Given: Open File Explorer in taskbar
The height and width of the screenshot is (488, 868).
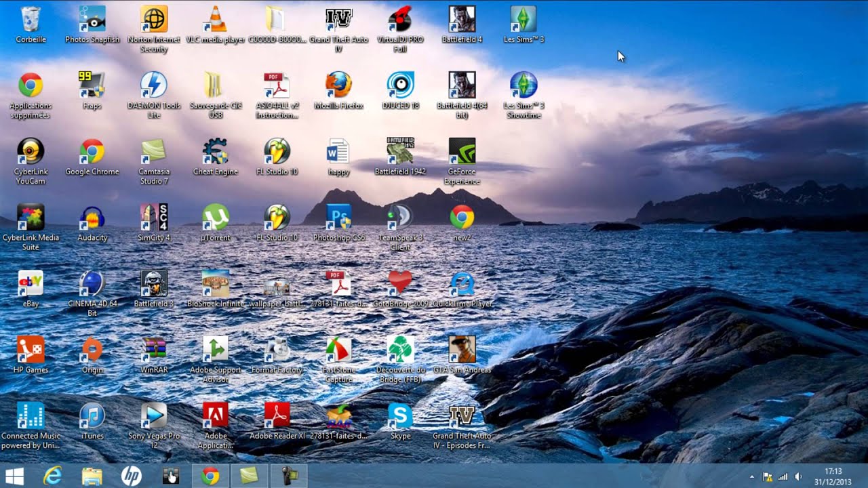Looking at the screenshot, I should tap(92, 476).
